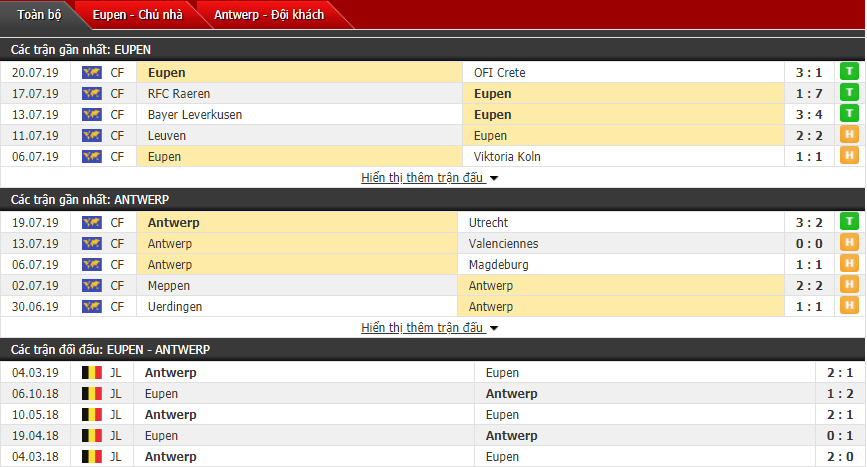Click world flag icon on 11.07.19 row
This screenshot has height=467, width=867.
(x=92, y=135)
